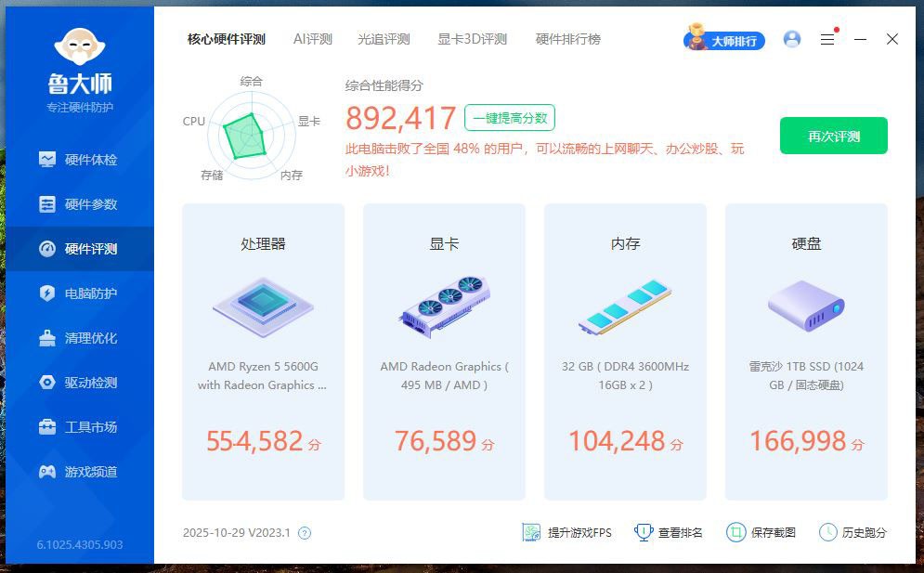Click the 硬盘 card title
This screenshot has height=573, width=924.
tap(806, 243)
